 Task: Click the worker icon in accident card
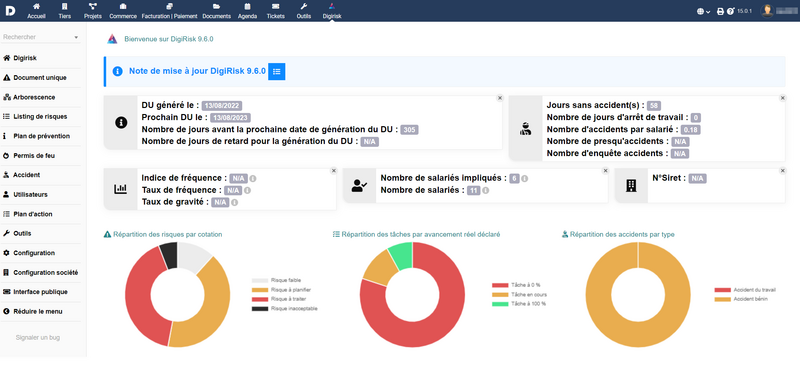[526, 129]
